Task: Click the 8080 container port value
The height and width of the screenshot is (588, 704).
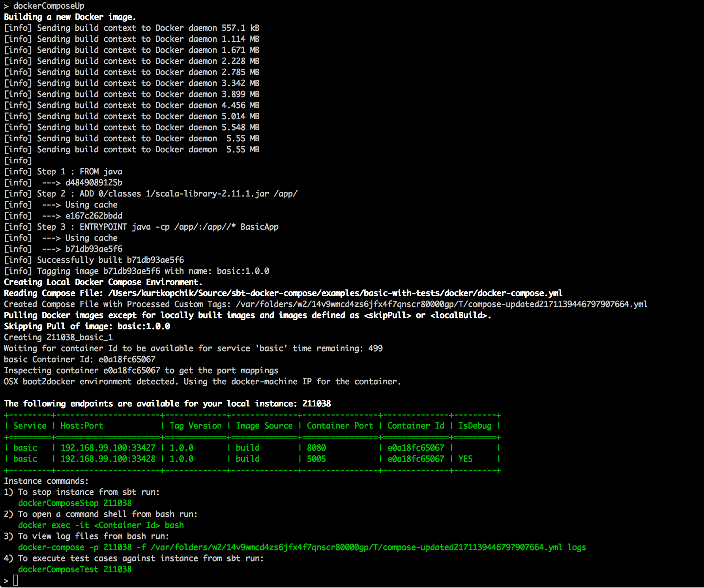Action: coord(316,448)
